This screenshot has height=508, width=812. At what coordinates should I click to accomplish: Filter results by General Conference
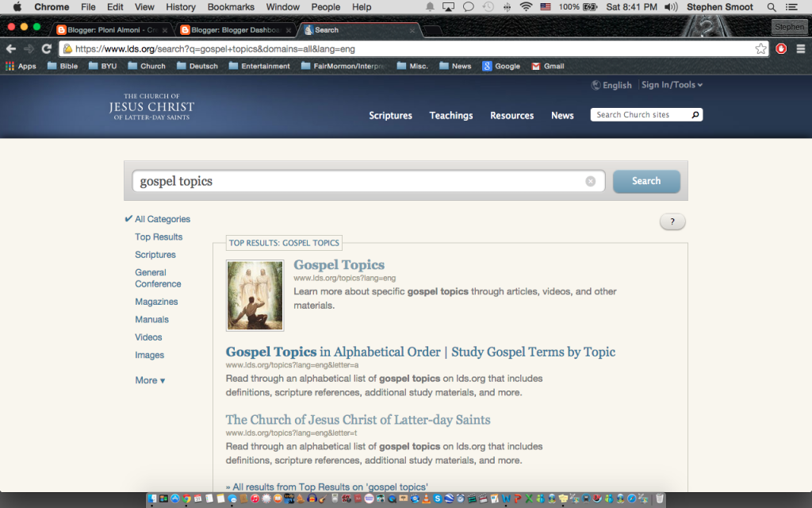[158, 278]
